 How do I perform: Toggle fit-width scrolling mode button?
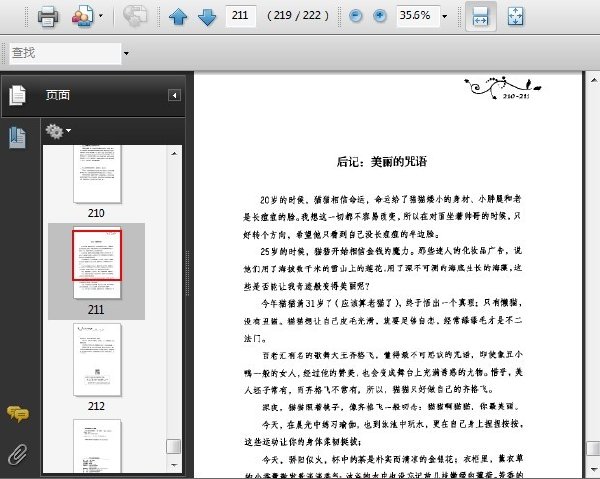(481, 16)
